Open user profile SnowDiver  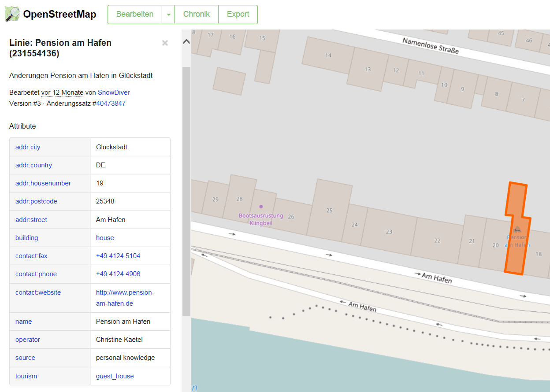coord(114,92)
